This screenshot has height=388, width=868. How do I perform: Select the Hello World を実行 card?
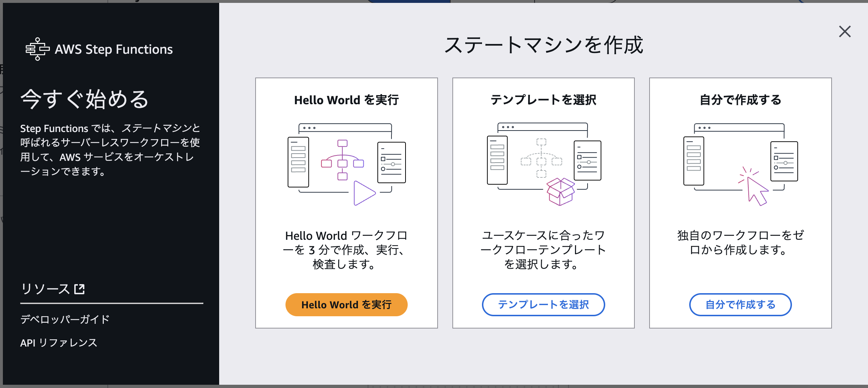(346, 202)
